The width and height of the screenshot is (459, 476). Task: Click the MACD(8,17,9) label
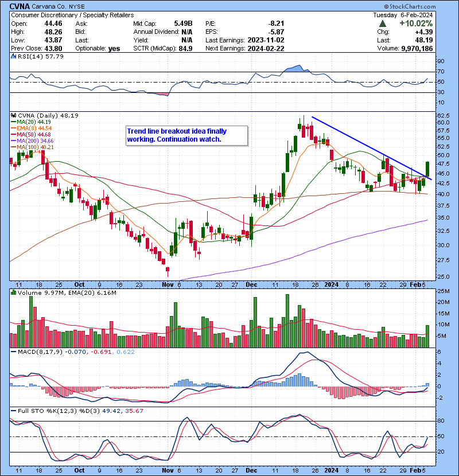pyautogui.click(x=40, y=352)
